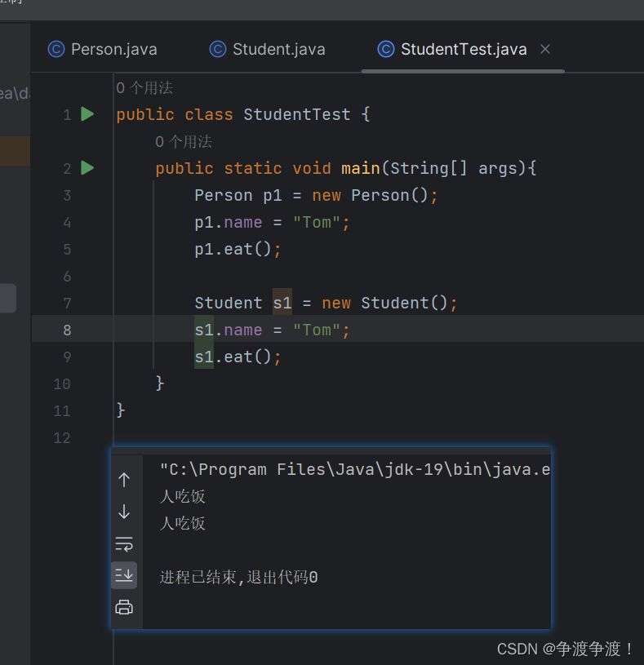Image resolution: width=644 pixels, height=665 pixels.
Task: Toggle Soft-Wrap in the console toolbar
Action: coord(123,543)
